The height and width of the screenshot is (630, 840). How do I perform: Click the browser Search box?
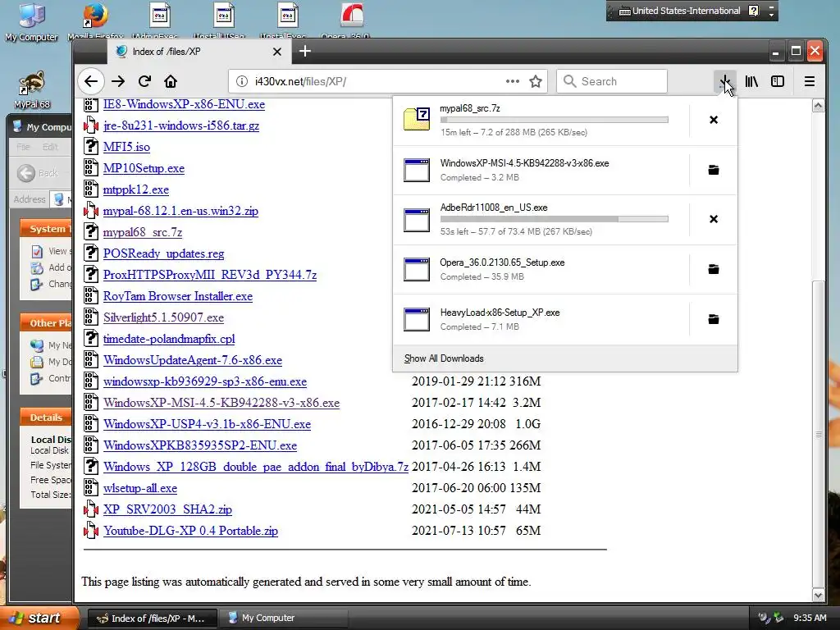pos(612,81)
